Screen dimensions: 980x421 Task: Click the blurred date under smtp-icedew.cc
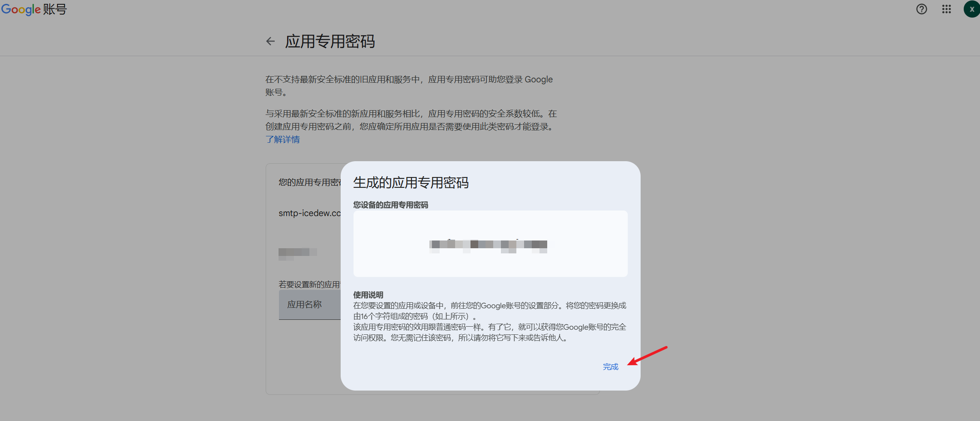(297, 253)
